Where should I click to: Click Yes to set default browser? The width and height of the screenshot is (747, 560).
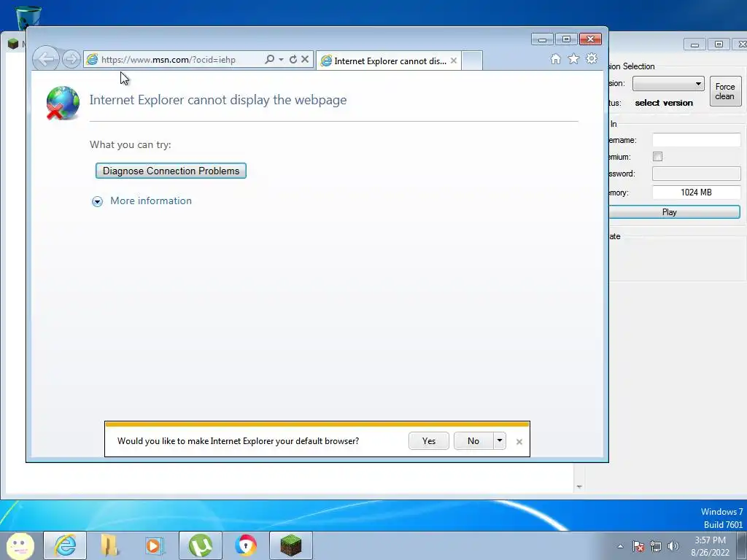(429, 441)
